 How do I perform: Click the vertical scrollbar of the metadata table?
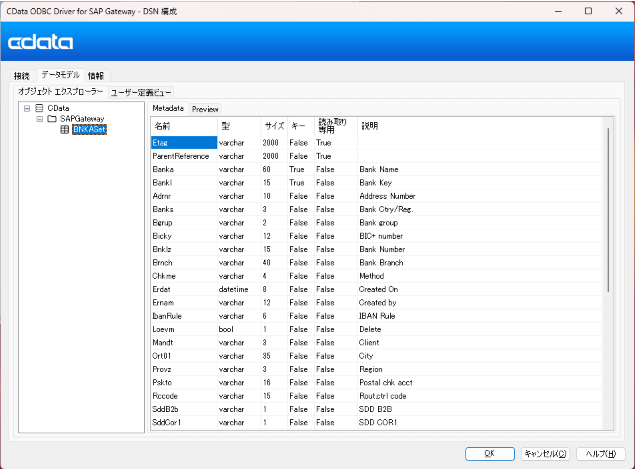point(608,211)
